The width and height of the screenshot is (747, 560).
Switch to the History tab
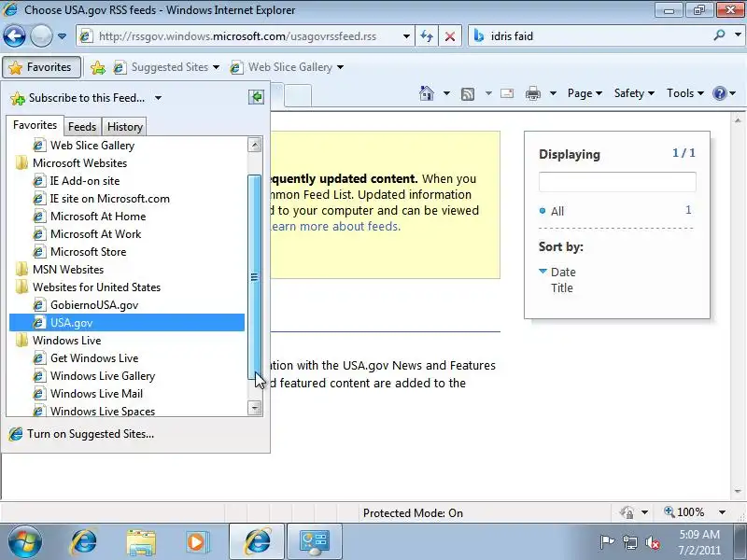125,127
